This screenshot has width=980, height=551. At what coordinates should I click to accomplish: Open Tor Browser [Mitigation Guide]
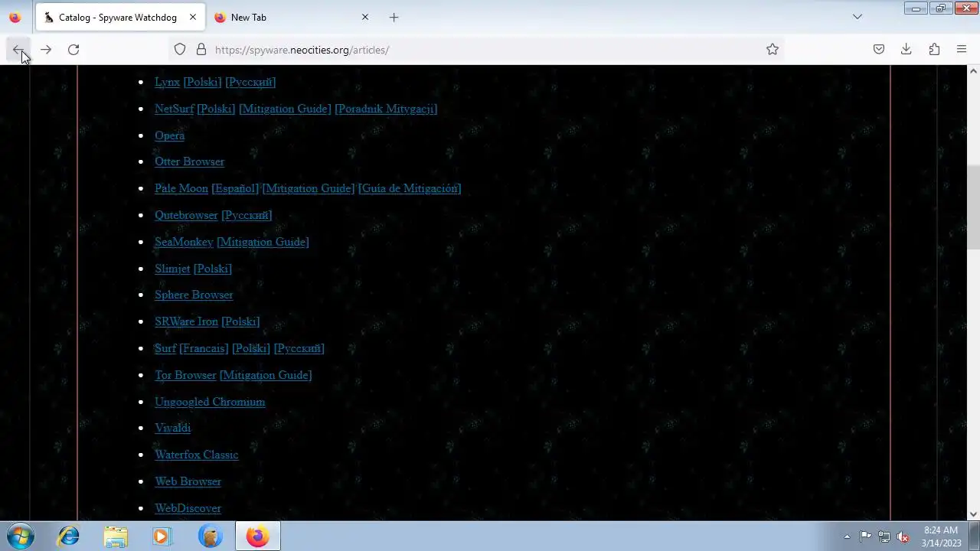click(266, 375)
